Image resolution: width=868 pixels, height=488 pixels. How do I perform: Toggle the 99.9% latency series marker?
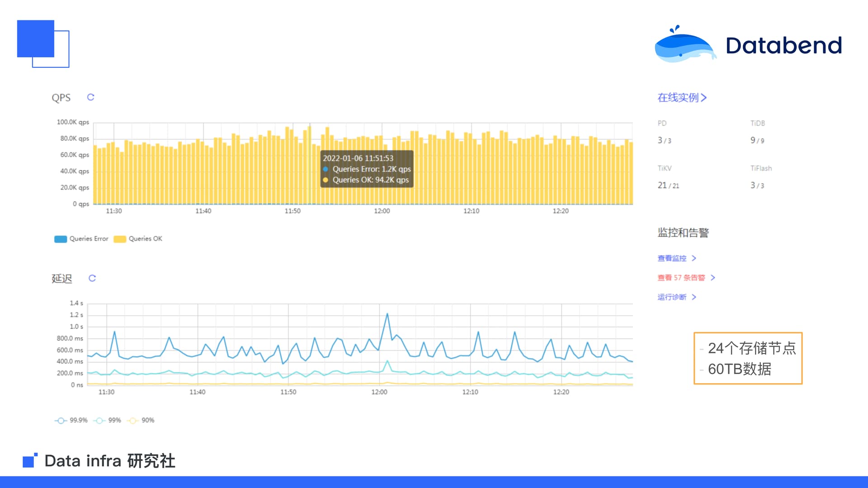pos(61,420)
